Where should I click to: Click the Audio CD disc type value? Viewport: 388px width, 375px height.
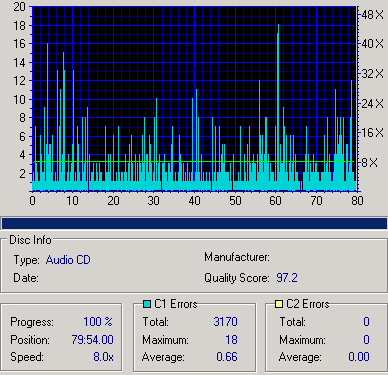point(68,260)
